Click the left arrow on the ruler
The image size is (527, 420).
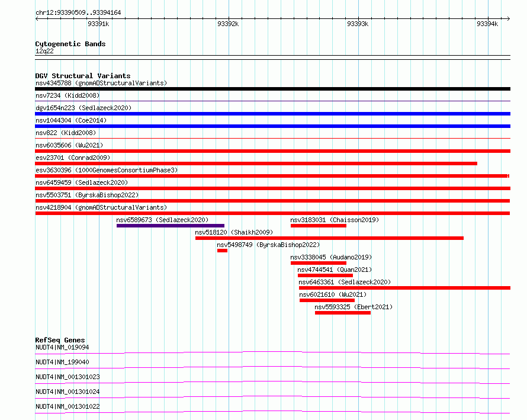(x=37, y=19)
